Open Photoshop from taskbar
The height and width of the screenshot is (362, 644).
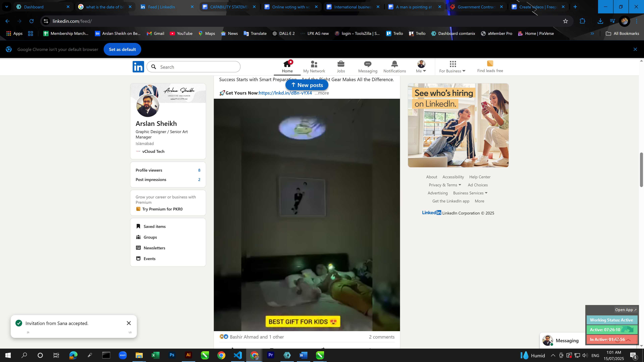[172, 355]
